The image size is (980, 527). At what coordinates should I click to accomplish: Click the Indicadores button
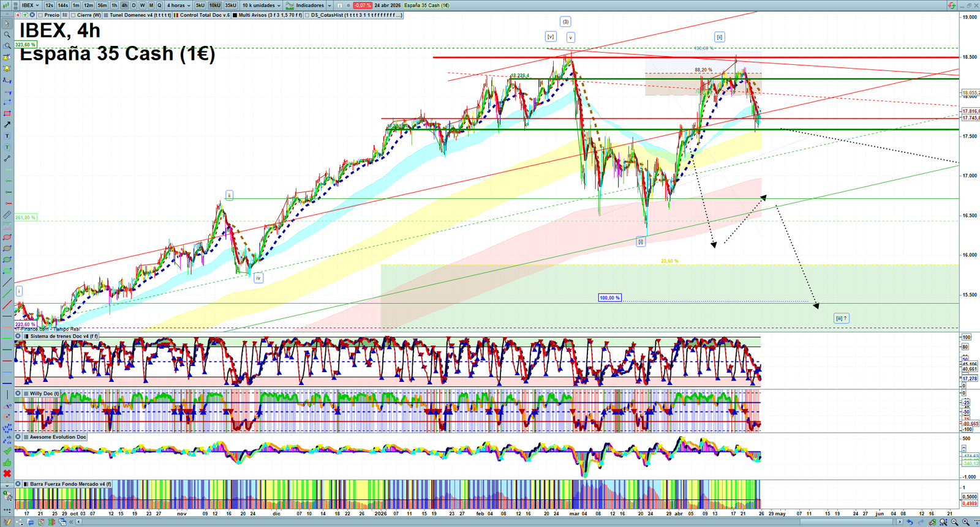tap(309, 6)
